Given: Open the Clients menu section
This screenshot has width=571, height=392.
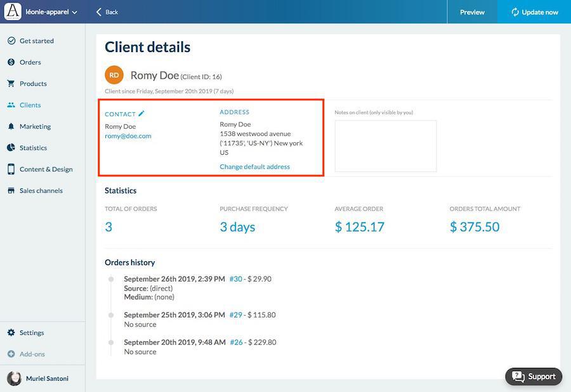Looking at the screenshot, I should click(30, 105).
